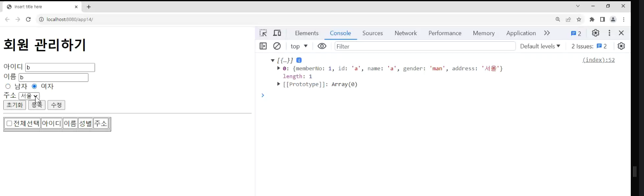Open the DevTools Elements tab
This screenshot has width=644, height=196.
click(x=307, y=33)
